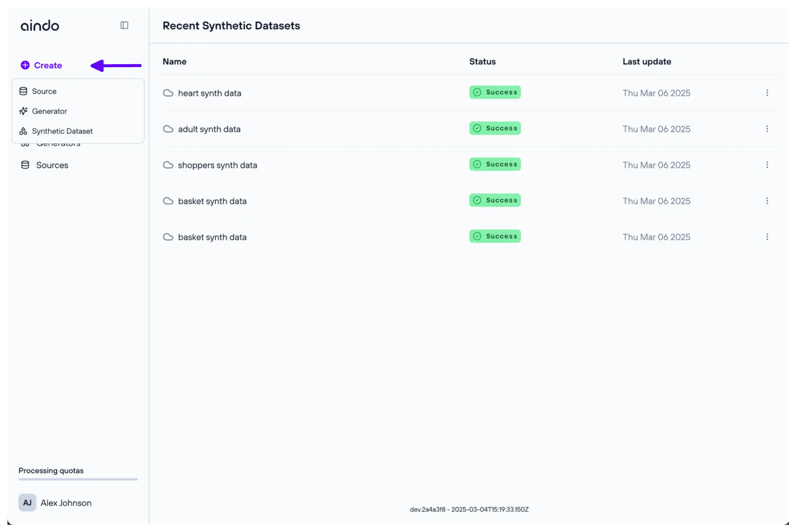Click the Alex Johnson user name
Image resolution: width=796 pixels, height=532 pixels.
66,503
